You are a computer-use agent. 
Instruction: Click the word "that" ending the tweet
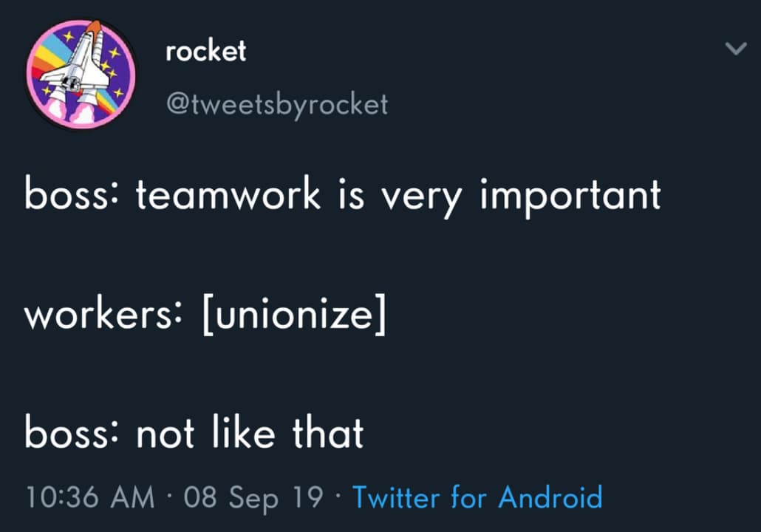[328, 432]
